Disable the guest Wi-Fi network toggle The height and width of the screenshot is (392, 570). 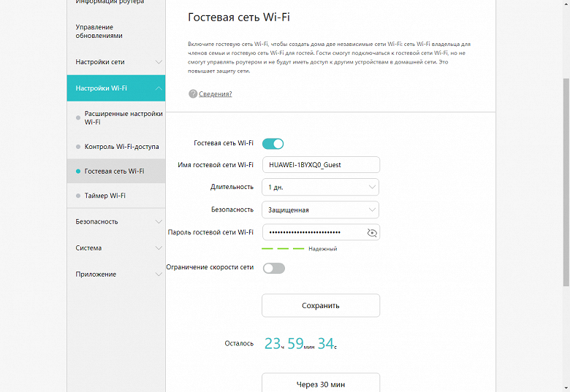(x=273, y=144)
